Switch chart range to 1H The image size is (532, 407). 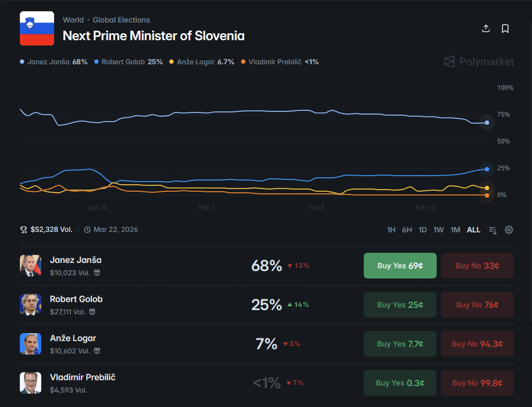(391, 230)
